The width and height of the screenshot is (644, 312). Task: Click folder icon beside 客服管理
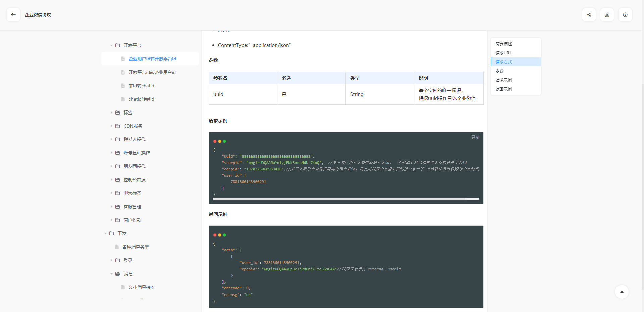118,207
